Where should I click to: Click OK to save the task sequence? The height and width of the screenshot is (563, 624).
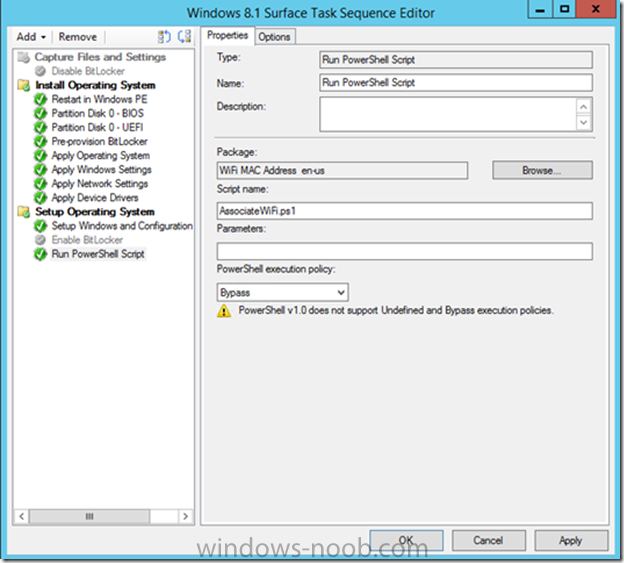tap(406, 540)
